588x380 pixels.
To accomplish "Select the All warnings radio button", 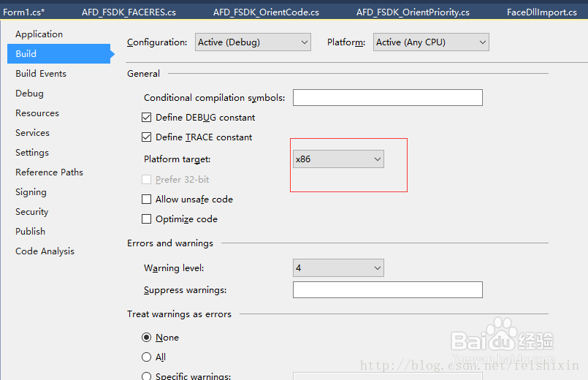I will [146, 357].
